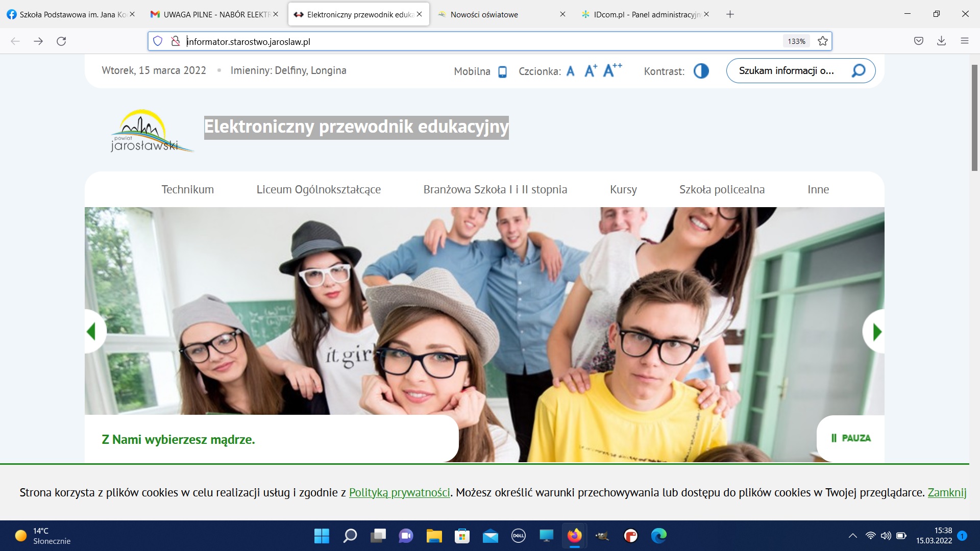The height and width of the screenshot is (551, 980).
Task: Open Firefox application menu
Action: click(964, 41)
